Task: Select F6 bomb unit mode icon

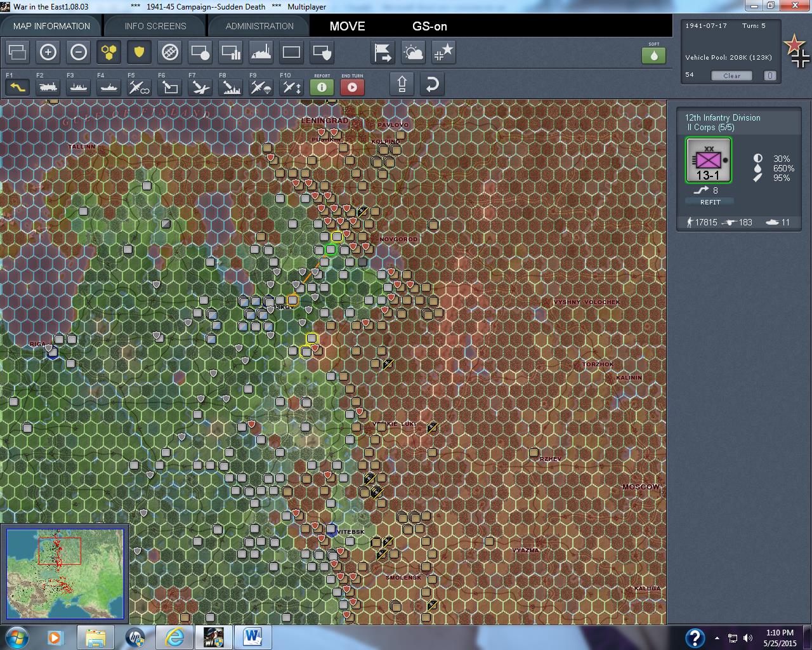Action: 169,86
